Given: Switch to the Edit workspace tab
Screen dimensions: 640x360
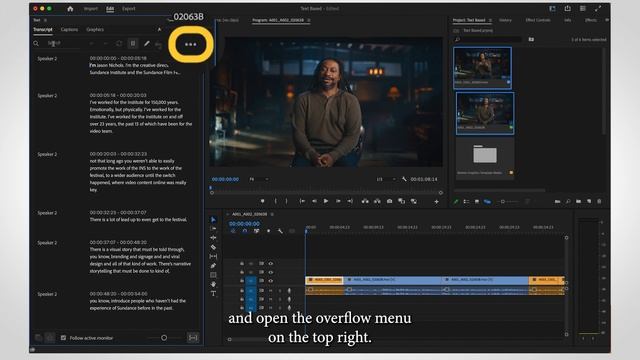Looking at the screenshot, I should [110, 9].
